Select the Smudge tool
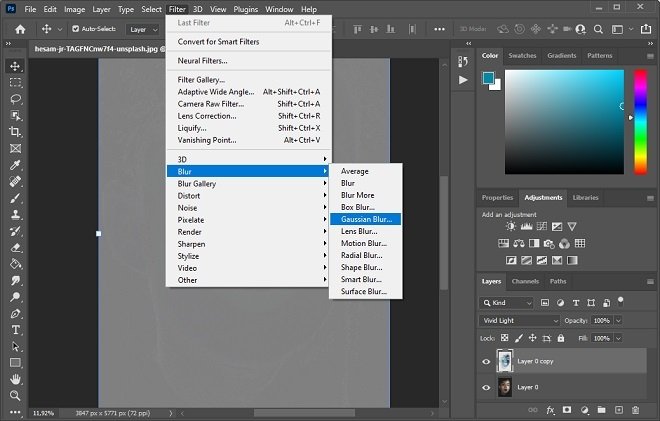Image resolution: width=660 pixels, height=421 pixels. (x=15, y=280)
